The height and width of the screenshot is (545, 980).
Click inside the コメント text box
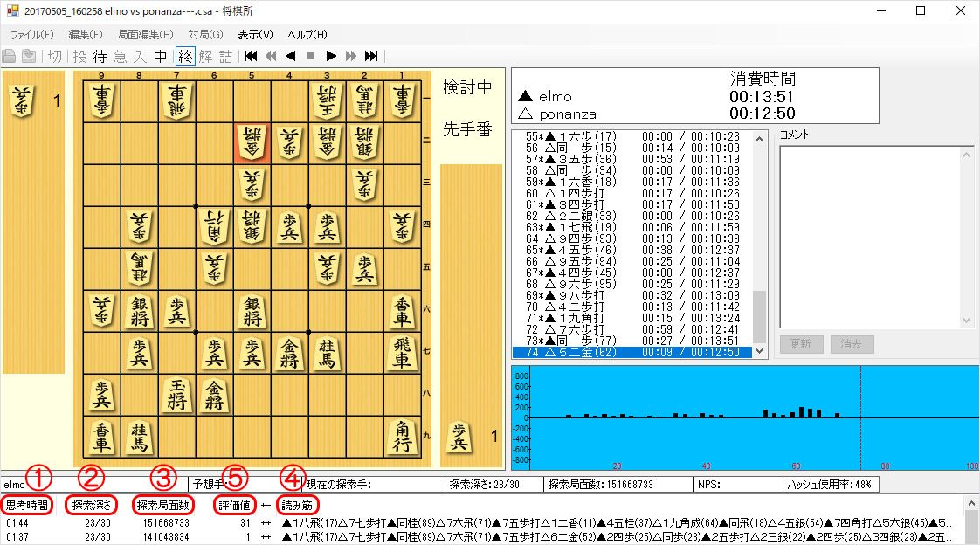point(872,236)
